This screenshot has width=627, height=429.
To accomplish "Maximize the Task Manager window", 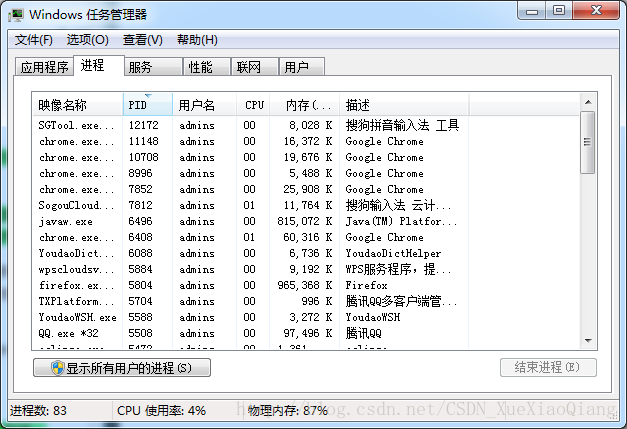I will [559, 11].
